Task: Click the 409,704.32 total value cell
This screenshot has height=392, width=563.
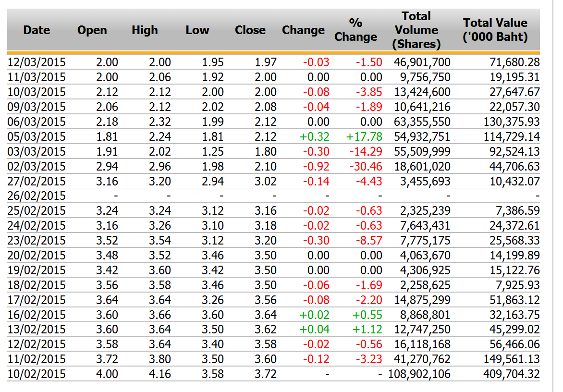Action: [x=511, y=374]
